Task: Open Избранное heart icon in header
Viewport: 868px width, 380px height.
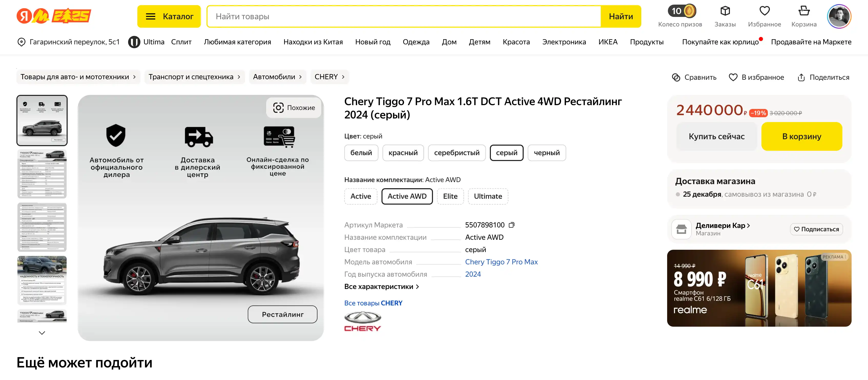Action: 764,11
